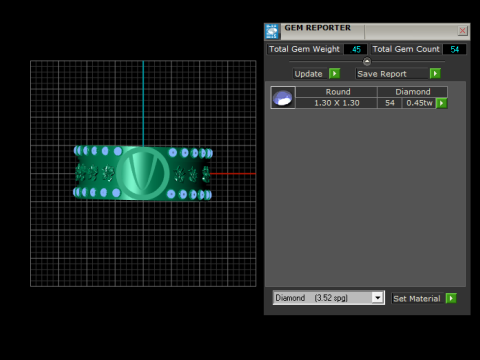Image resolution: width=480 pixels, height=360 pixels.
Task: Open the Diamond (3.52 spg) material dropdown
Action: (x=329, y=298)
